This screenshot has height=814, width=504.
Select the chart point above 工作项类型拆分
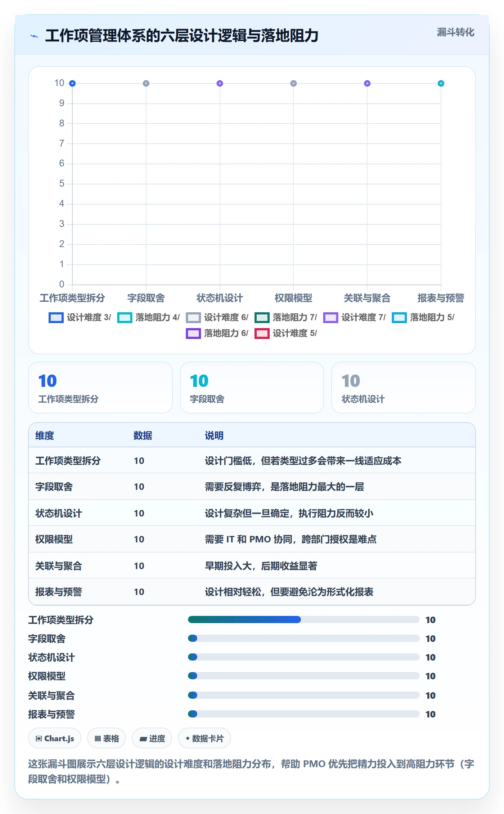[72, 84]
